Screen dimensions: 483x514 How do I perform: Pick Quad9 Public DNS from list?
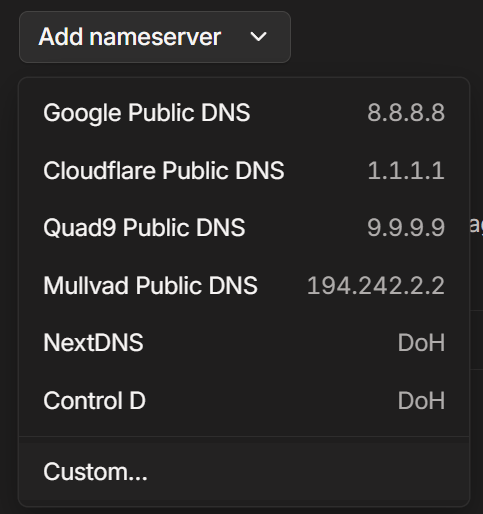click(244, 228)
